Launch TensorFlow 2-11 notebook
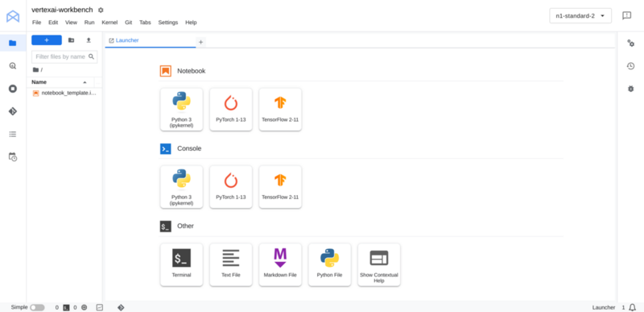The height and width of the screenshot is (312, 644). [x=280, y=110]
